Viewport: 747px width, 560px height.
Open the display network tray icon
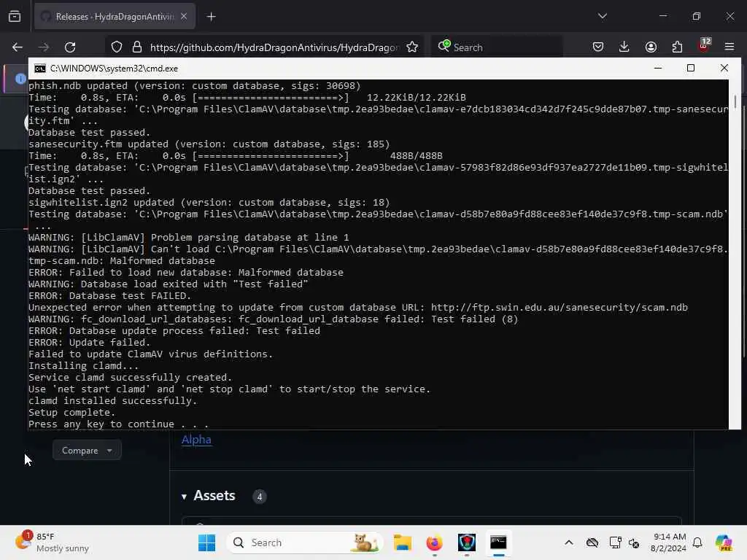pos(615,542)
